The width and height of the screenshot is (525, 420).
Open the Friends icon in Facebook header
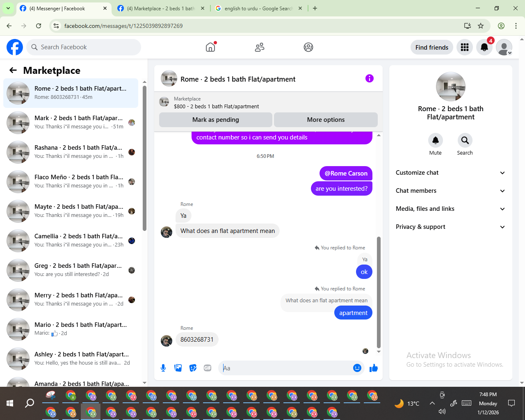point(260,47)
